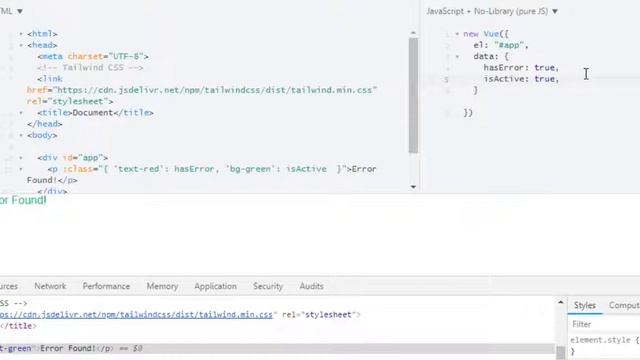The height and width of the screenshot is (360, 640).
Task: Select the Error Found! element row in Elements
Action: coord(277,349)
